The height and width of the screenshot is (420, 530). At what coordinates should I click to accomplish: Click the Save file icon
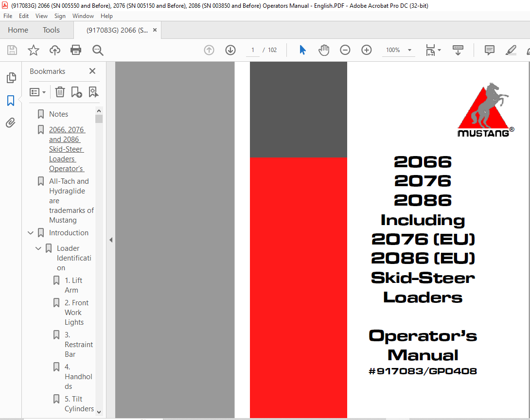pos(12,50)
